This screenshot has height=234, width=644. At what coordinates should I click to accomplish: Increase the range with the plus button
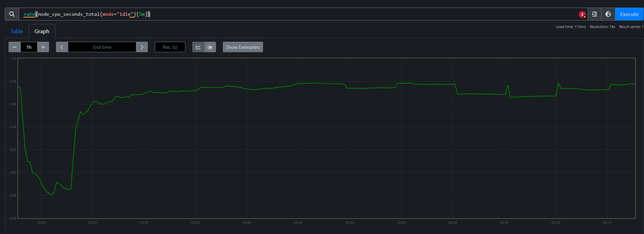click(x=43, y=47)
